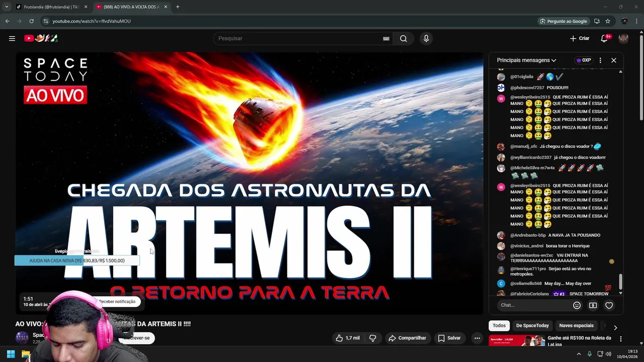Open taskbar microphone status icon

590,354
